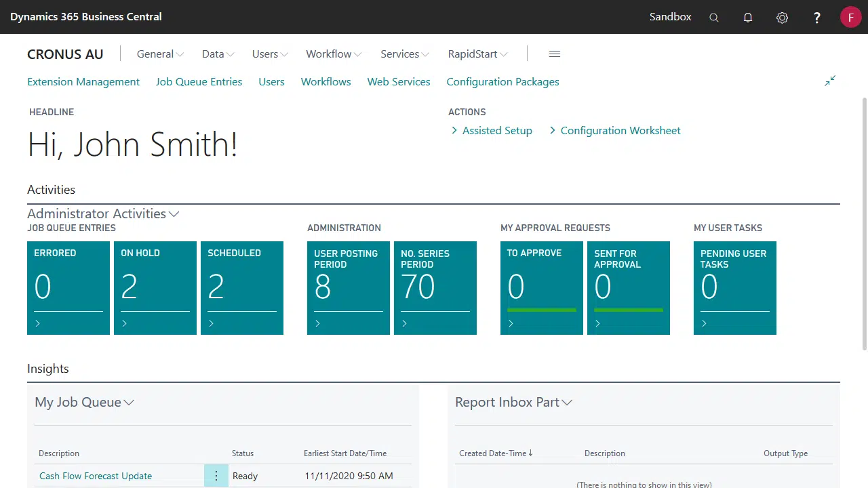Open the On Hold job queue tile

click(x=155, y=288)
